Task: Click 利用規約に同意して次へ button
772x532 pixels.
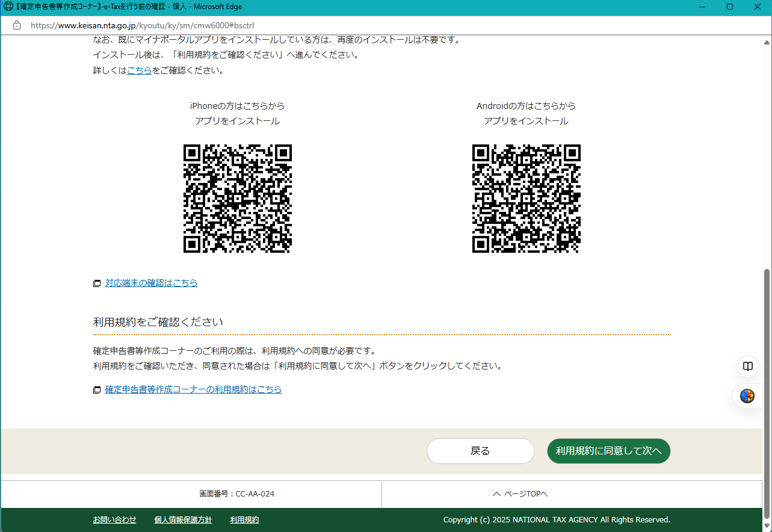Action: [x=608, y=451]
